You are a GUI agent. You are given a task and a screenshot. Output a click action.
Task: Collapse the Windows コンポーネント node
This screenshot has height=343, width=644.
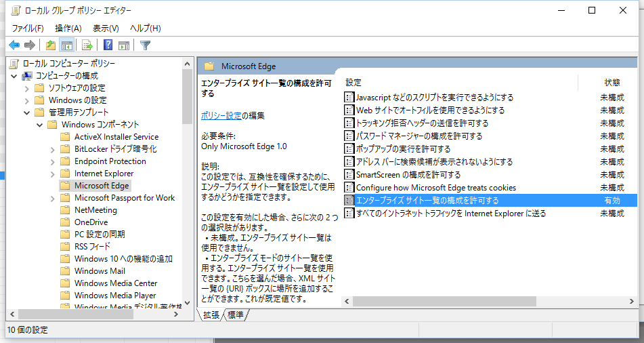tap(39, 125)
